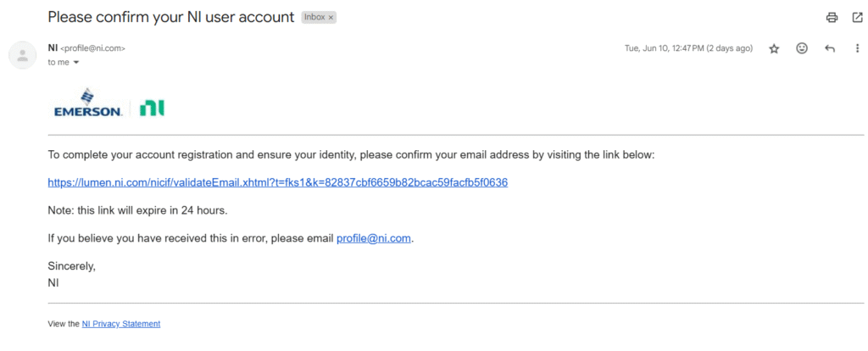Screen dimensions: 868x351
Task: Open the email in a new window
Action: pos(857,18)
